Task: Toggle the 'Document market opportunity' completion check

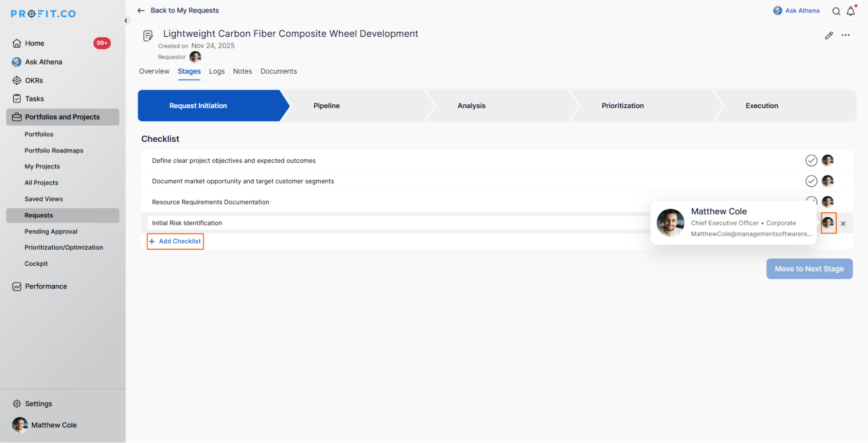Action: click(x=811, y=181)
